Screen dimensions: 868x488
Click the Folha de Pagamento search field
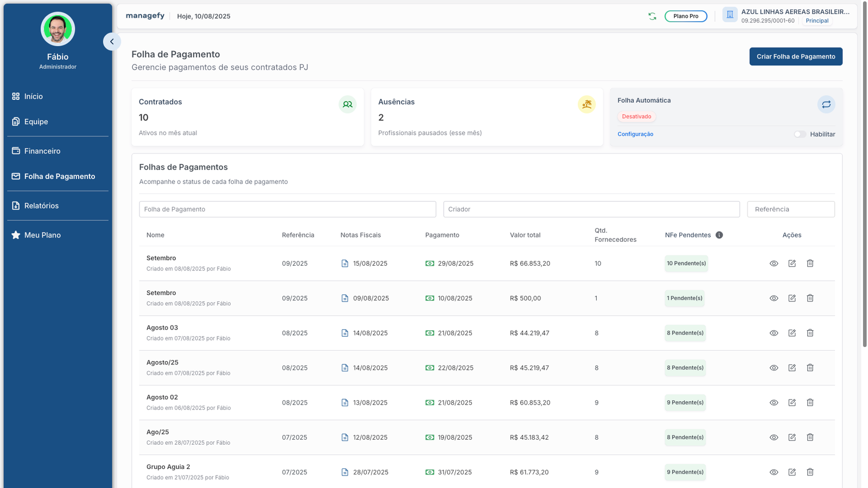(287, 209)
